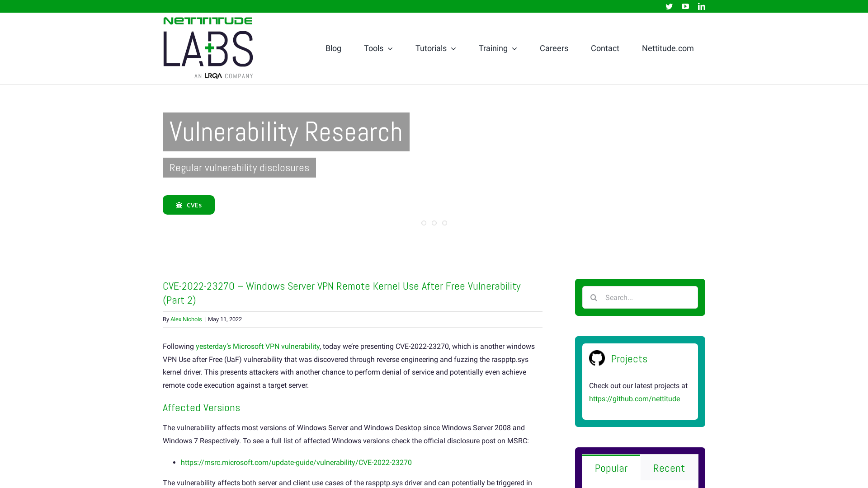This screenshot has height=488, width=868.
Task: Open the github.com/nettitude link
Action: tap(634, 399)
